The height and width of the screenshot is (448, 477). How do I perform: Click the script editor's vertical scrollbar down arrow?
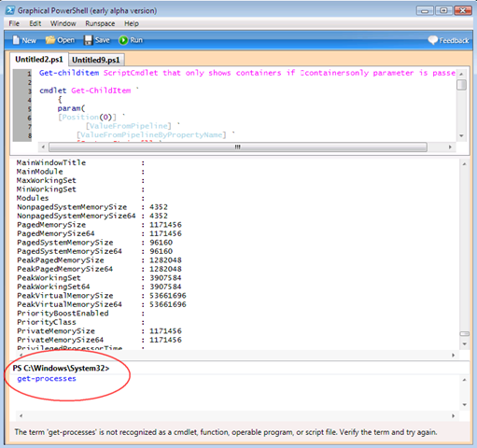(461, 136)
